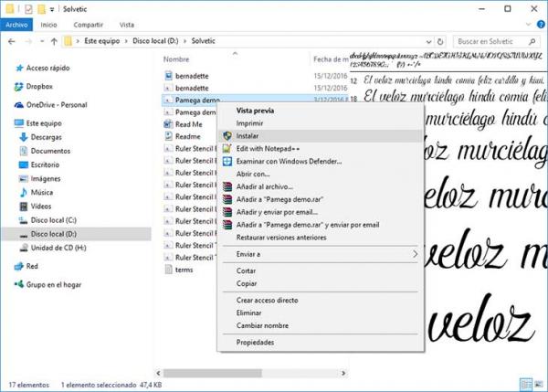Open the Vista ribbon tab
Screen dimensions: 548x392
[127, 25]
